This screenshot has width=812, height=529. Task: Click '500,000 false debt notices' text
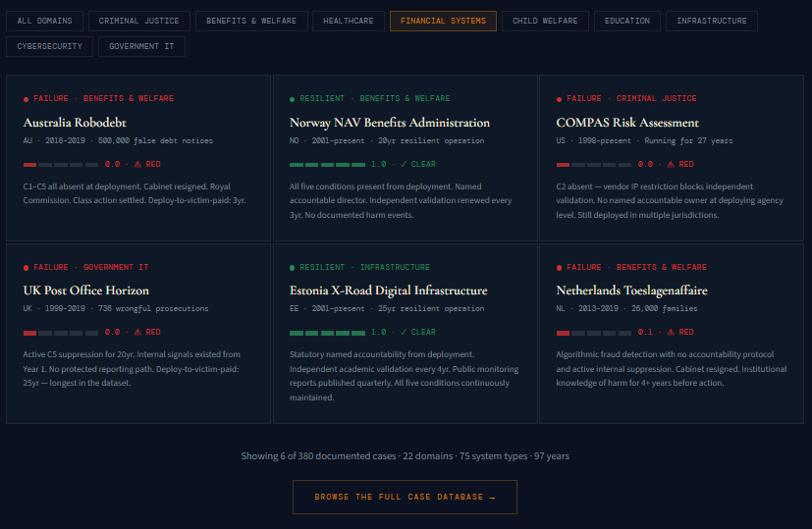[x=155, y=140]
